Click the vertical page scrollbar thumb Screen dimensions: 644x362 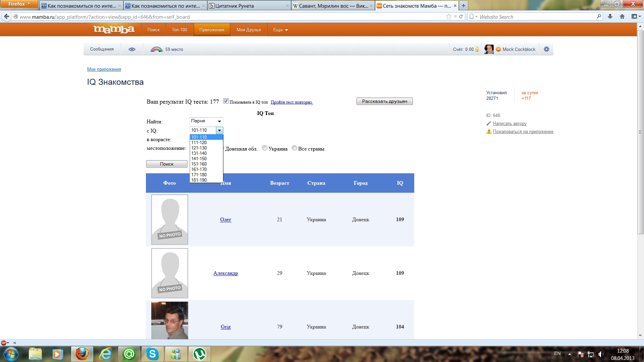(x=640, y=132)
